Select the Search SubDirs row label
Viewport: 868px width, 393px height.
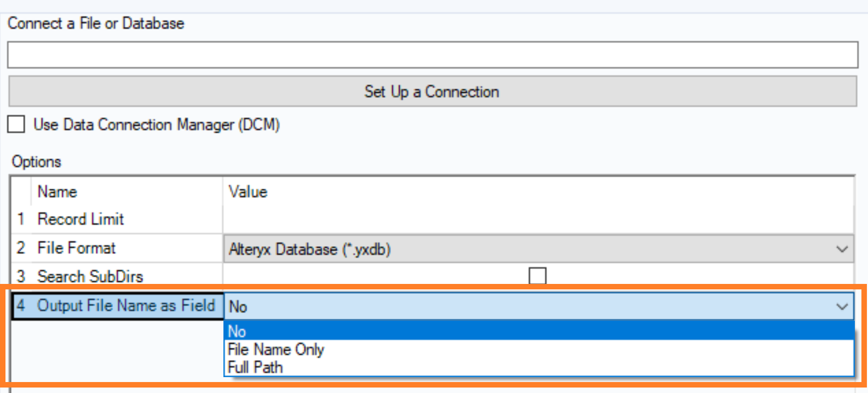point(90,276)
